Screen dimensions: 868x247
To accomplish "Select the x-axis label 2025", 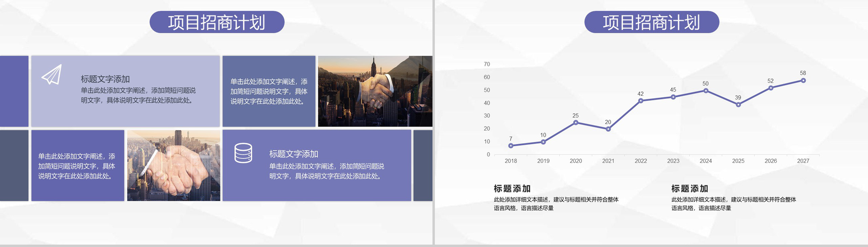I will 738,161.
